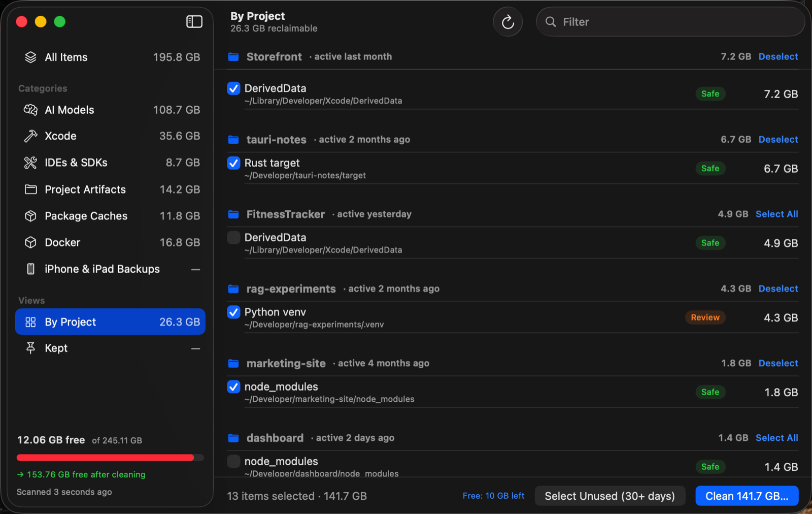This screenshot has height=514, width=812.
Task: Click the Project Artifacts 14.2 GB size
Action: click(x=180, y=189)
